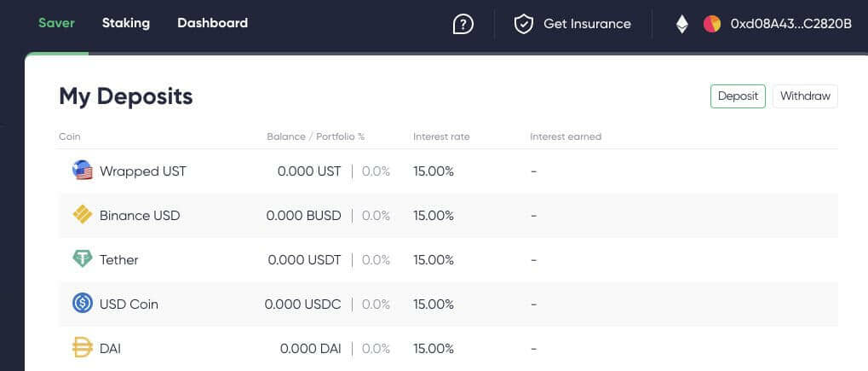Open help via question mark icon

pos(463,24)
